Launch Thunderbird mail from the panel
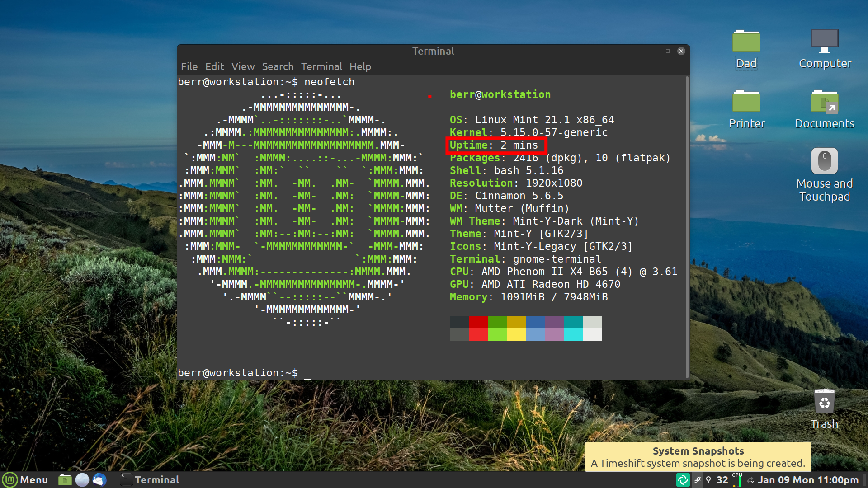This screenshot has height=488, width=868. pos(99,480)
